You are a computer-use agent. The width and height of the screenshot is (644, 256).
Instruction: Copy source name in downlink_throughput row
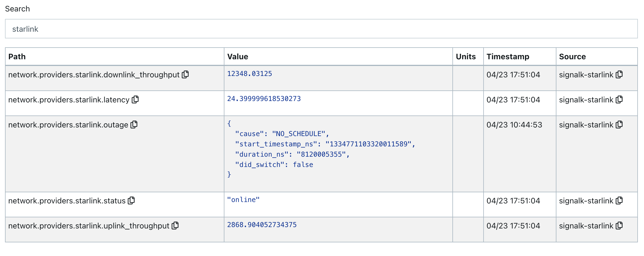coord(619,75)
